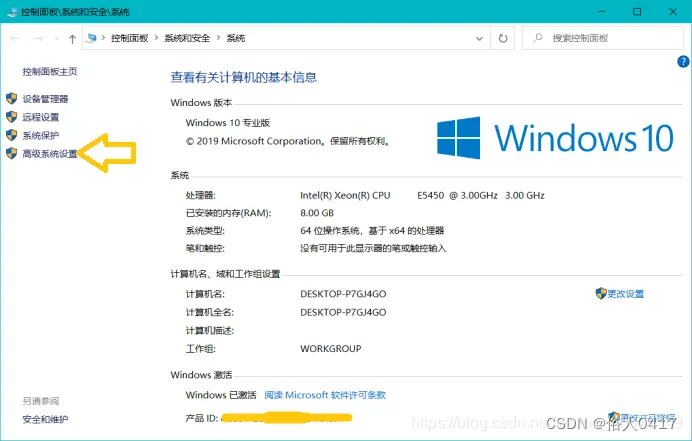This screenshot has height=441, width=692.
Task: Click heading 查看有关计算机的基本信息
Action: tap(244, 77)
